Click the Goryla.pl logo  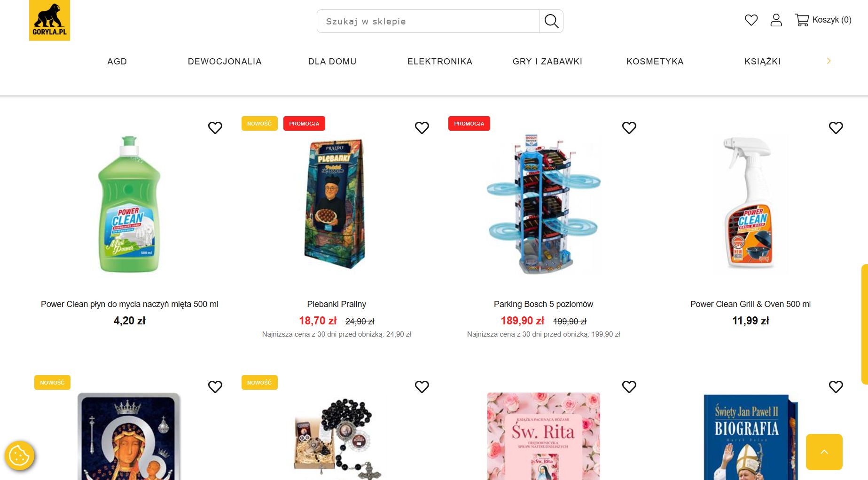click(49, 20)
